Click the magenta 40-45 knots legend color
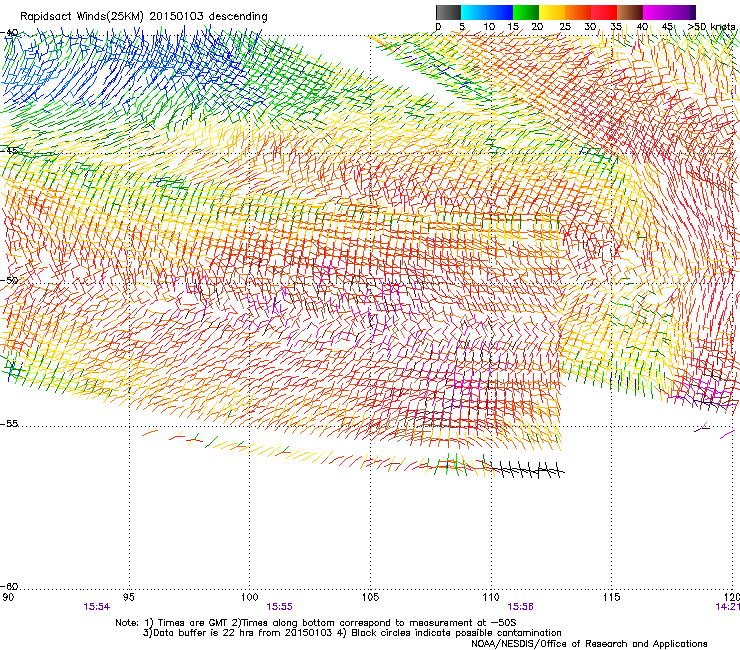Image resolution: width=740 pixels, height=650 pixels. pyautogui.click(x=656, y=12)
